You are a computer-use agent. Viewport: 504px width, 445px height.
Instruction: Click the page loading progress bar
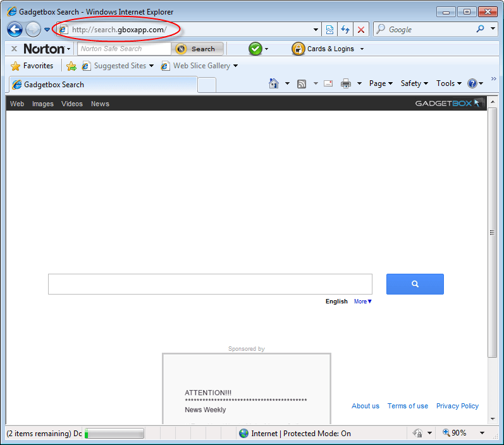click(x=114, y=434)
